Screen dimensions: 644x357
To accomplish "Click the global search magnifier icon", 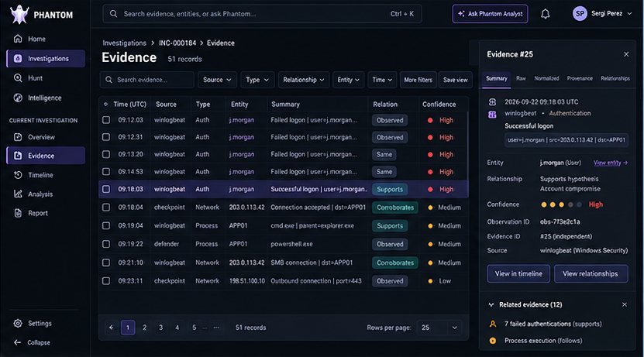I will click(x=113, y=13).
